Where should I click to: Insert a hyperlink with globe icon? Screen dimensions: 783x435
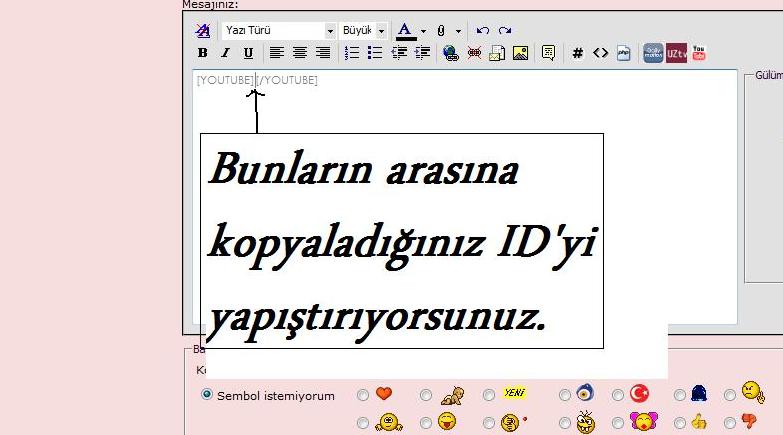tap(450, 53)
